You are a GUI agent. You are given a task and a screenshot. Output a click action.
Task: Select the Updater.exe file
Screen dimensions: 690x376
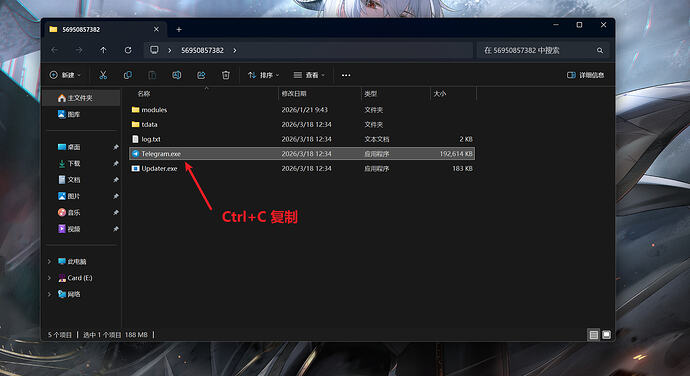click(302, 168)
